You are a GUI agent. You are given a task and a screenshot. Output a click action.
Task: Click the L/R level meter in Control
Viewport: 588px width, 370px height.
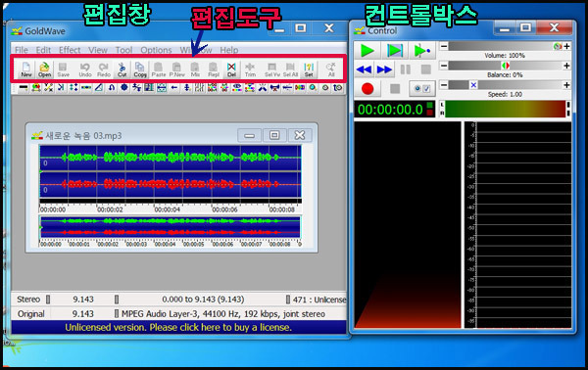pyautogui.click(x=505, y=109)
